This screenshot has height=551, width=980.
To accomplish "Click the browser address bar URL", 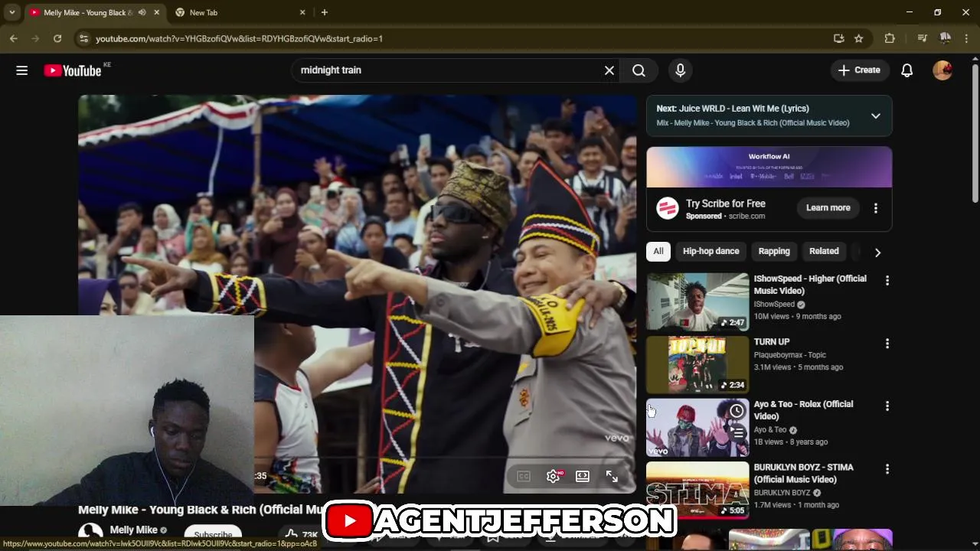I will tap(239, 38).
